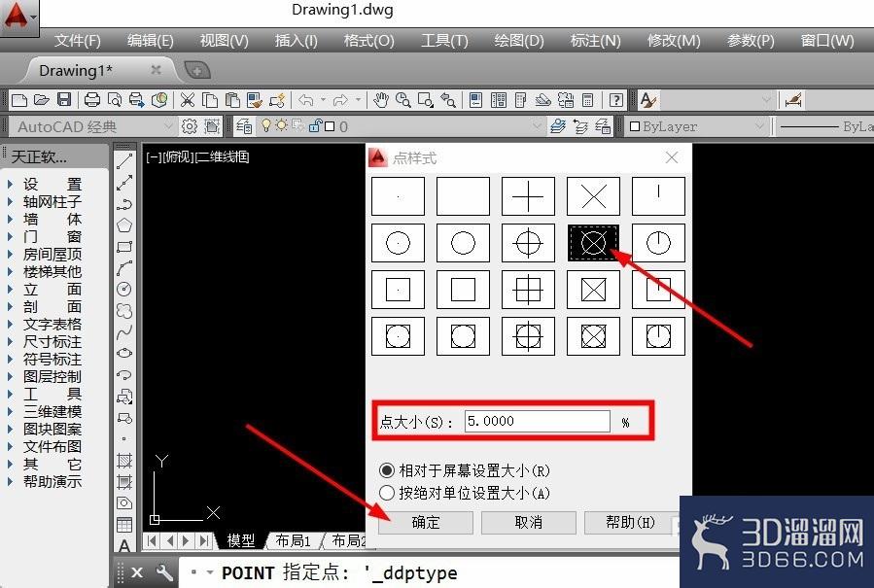This screenshot has width=874, height=588.
Task: Select the Gradient fill tool
Action: pyautogui.click(x=123, y=481)
